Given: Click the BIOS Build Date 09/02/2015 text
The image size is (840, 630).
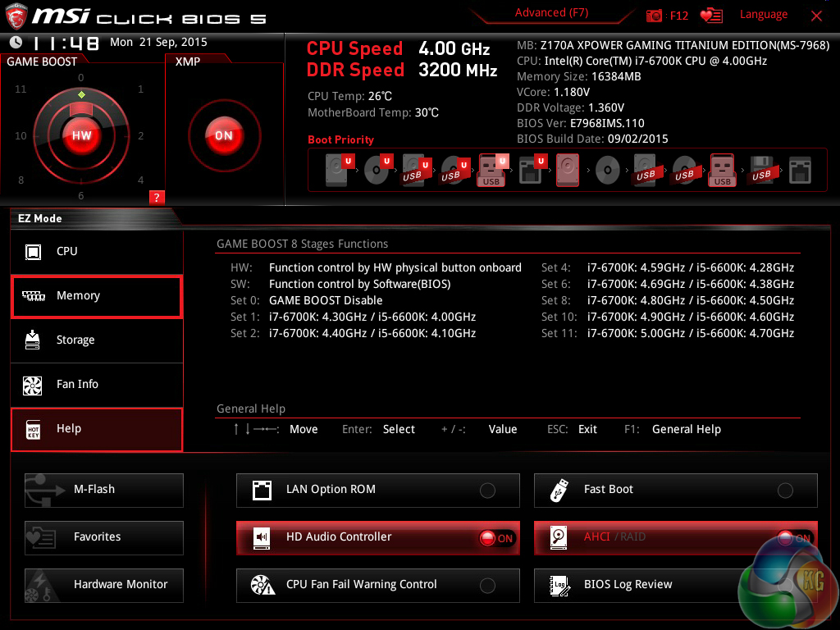Looking at the screenshot, I should (x=592, y=139).
